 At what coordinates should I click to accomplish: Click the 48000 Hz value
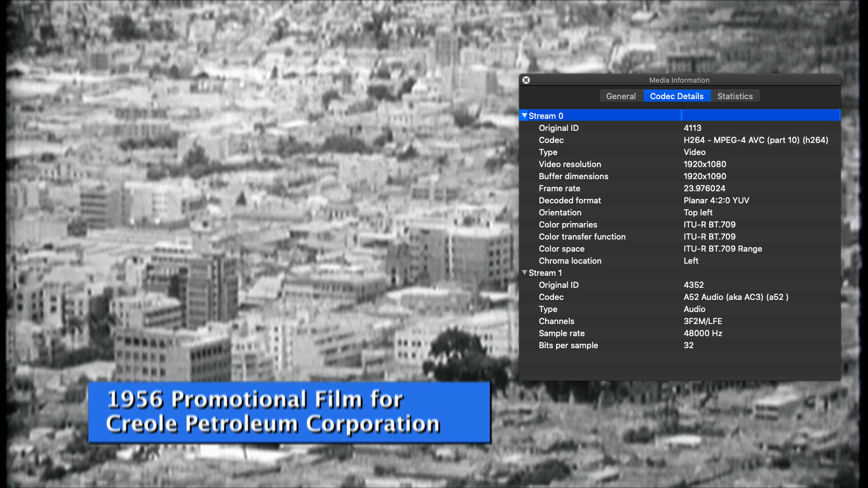[x=703, y=333]
